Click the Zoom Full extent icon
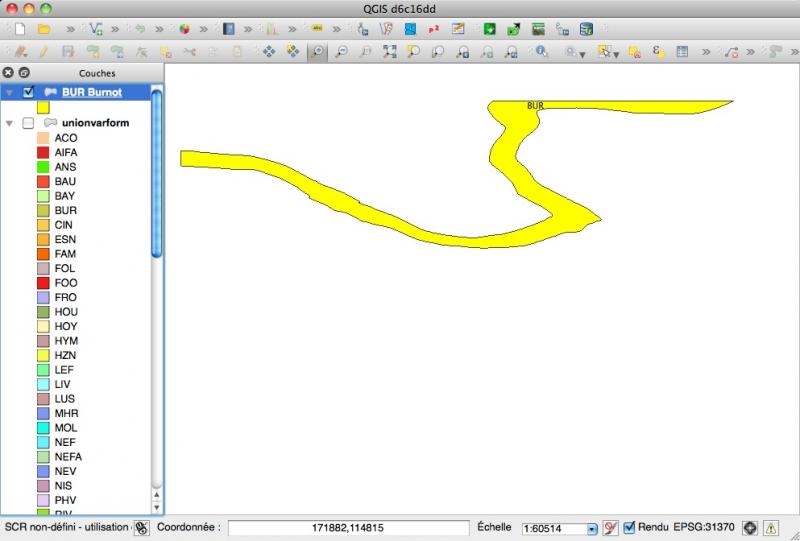This screenshot has height=541, width=800. point(389,51)
